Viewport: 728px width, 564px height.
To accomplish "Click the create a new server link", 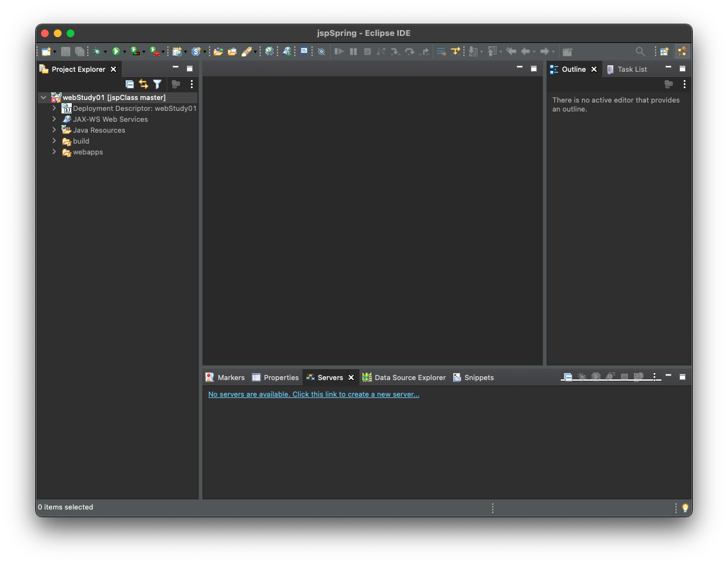I will point(313,394).
